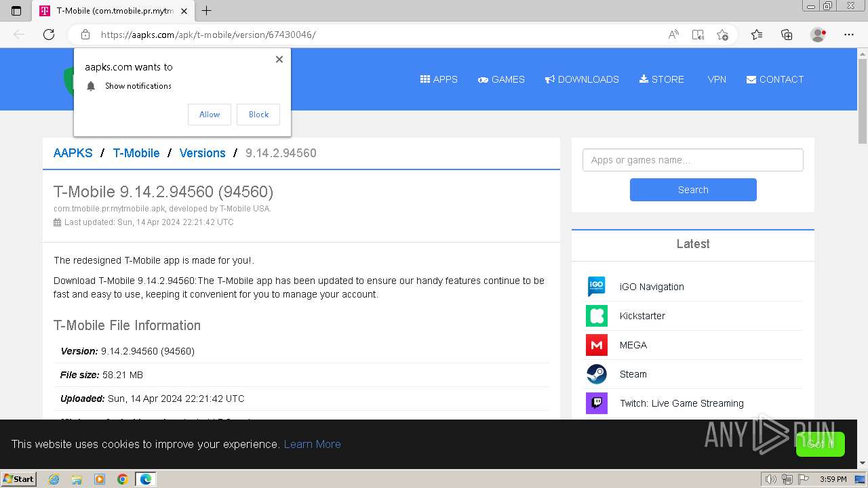Open iGO Navigation link text
The width and height of the screenshot is (868, 488).
[x=652, y=287]
